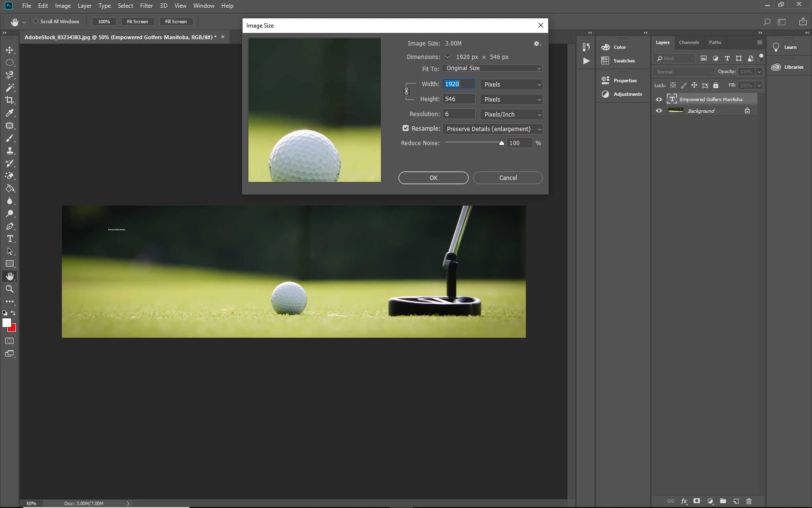Viewport: 812px width, 508px height.
Task: Open the Fit To dropdown
Action: click(492, 68)
